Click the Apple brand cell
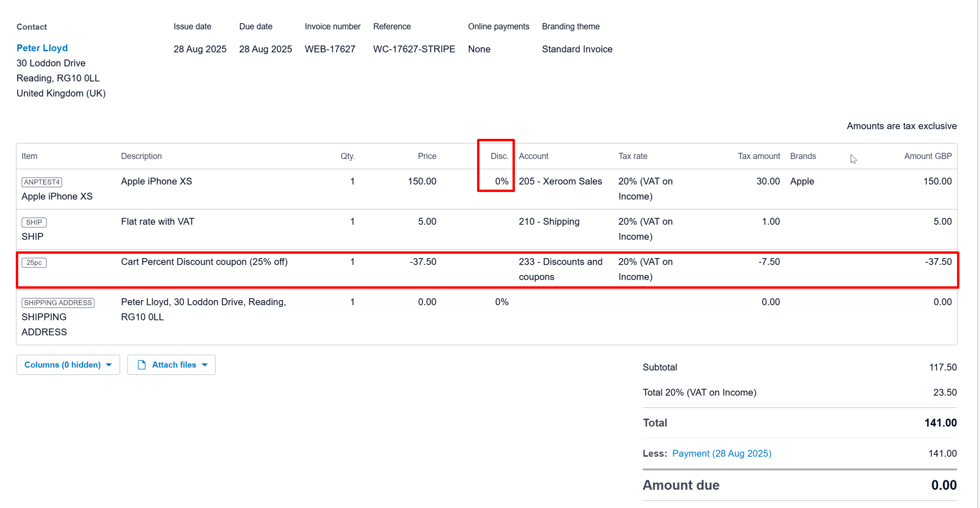The height and width of the screenshot is (508, 980). [802, 181]
